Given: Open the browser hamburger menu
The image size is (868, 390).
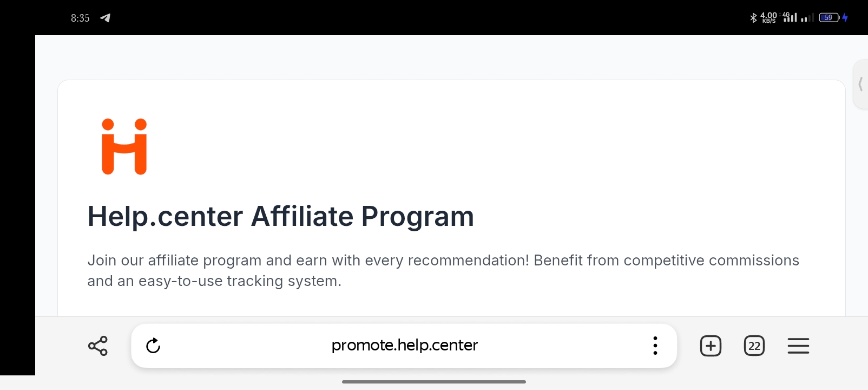Looking at the screenshot, I should click(x=798, y=346).
